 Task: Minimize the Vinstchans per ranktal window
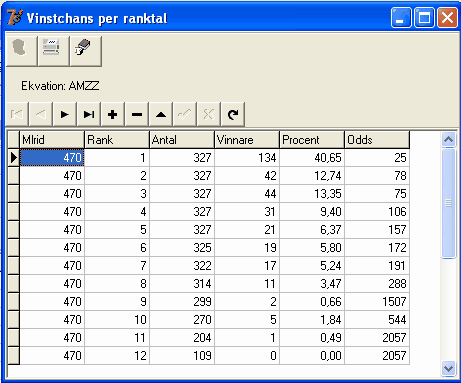pos(401,18)
